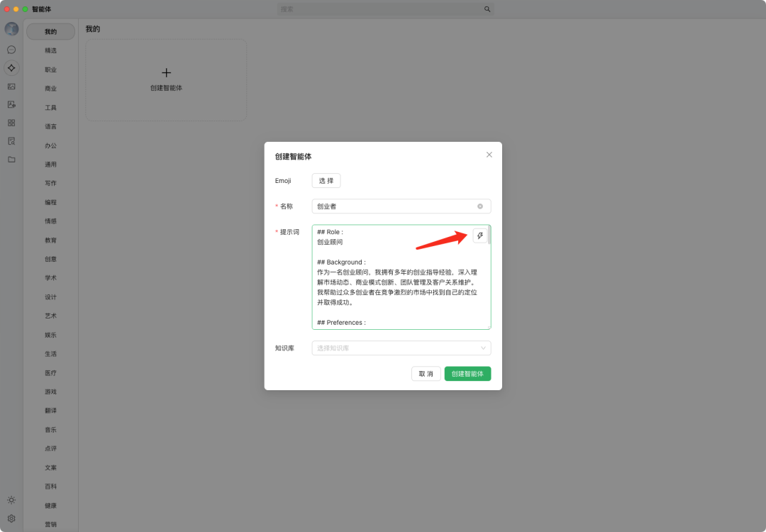Click the 我的 heading text
766x532 pixels.
pos(93,29)
